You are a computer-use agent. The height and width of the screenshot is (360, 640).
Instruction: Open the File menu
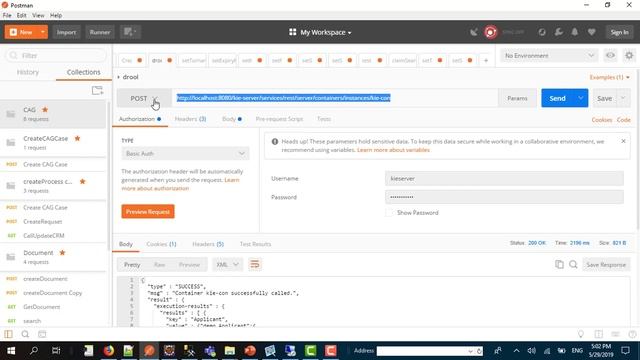7,15
